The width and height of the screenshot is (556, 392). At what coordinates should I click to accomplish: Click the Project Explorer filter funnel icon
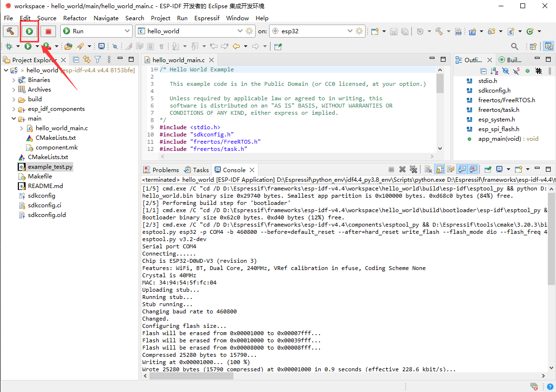98,59
